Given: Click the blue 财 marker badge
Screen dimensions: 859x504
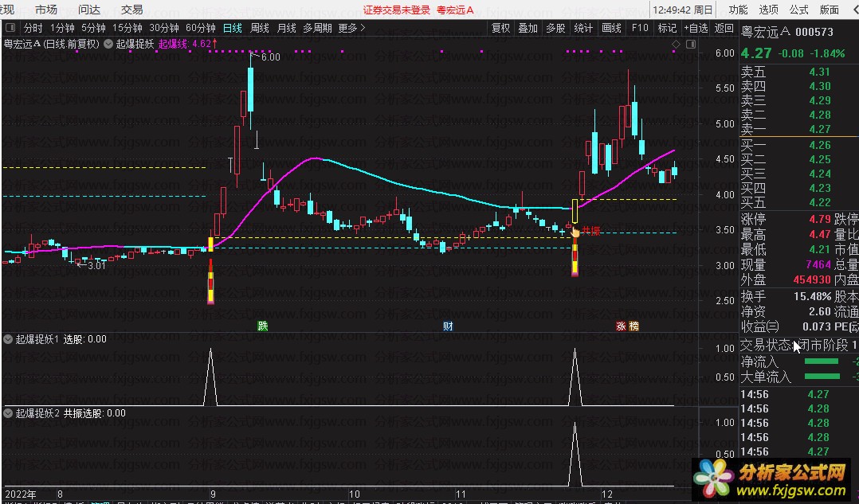Looking at the screenshot, I should tap(448, 326).
